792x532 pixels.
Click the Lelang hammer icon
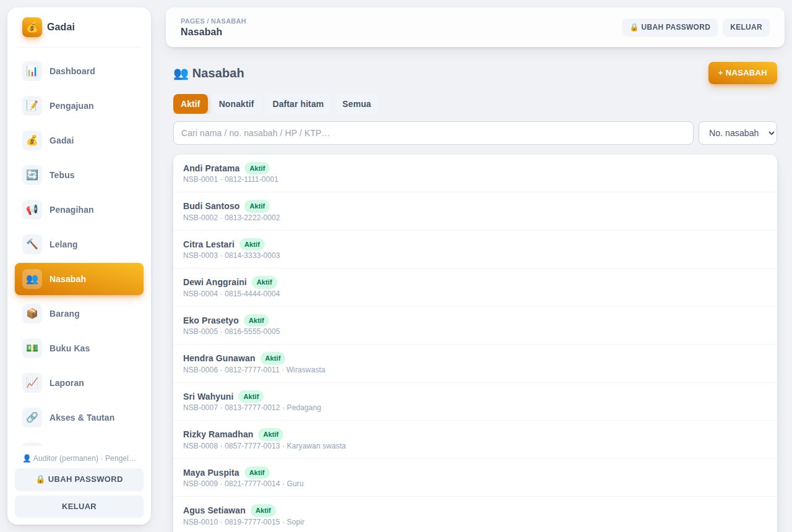(32, 244)
